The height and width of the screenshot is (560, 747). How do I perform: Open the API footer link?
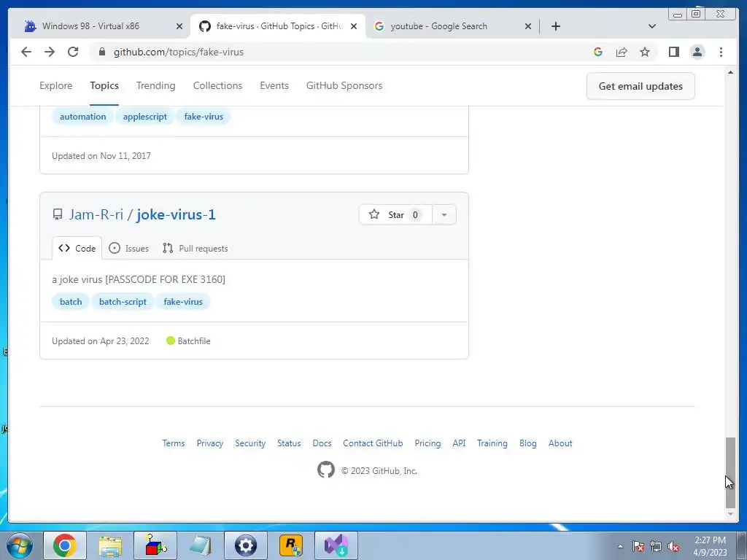[460, 443]
